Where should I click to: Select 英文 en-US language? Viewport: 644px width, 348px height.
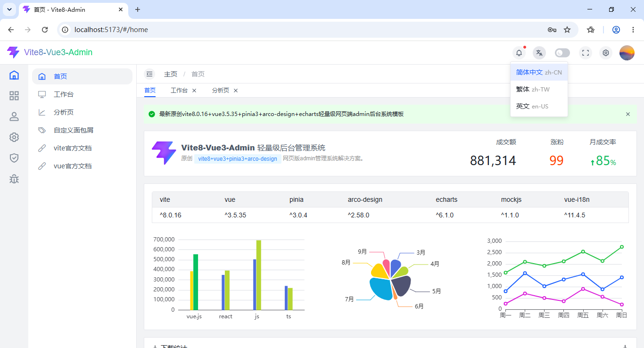pyautogui.click(x=539, y=106)
